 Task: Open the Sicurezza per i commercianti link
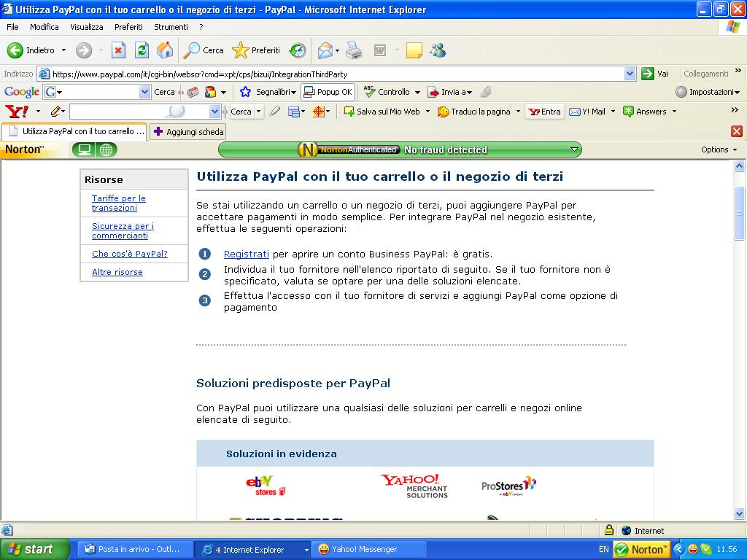click(x=123, y=230)
